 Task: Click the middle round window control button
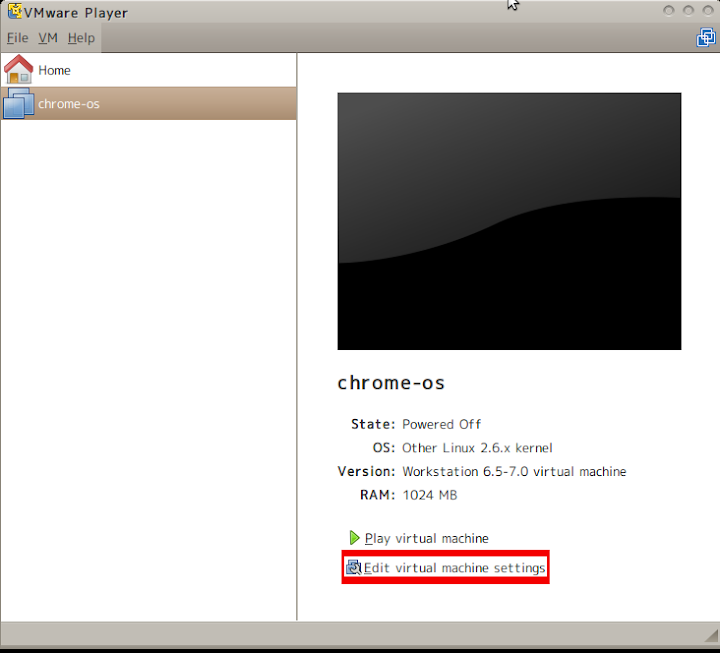[688, 10]
